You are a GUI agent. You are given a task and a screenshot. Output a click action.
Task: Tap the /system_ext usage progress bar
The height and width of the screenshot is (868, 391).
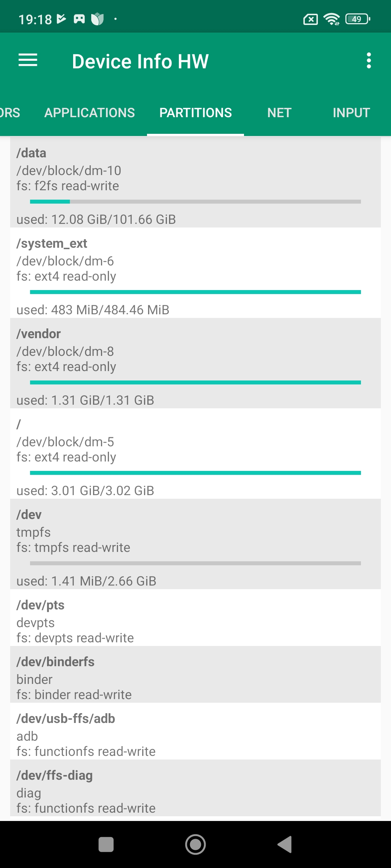195,292
